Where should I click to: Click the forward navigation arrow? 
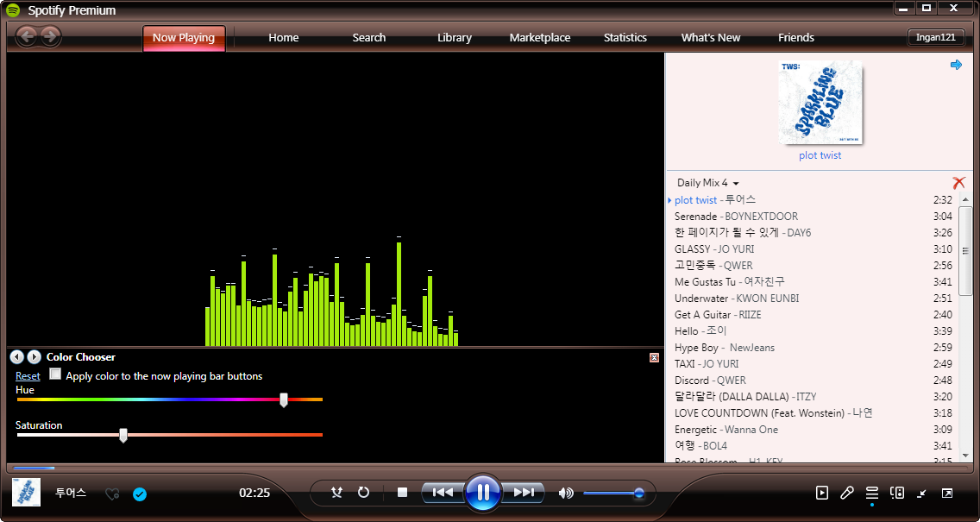coord(51,36)
